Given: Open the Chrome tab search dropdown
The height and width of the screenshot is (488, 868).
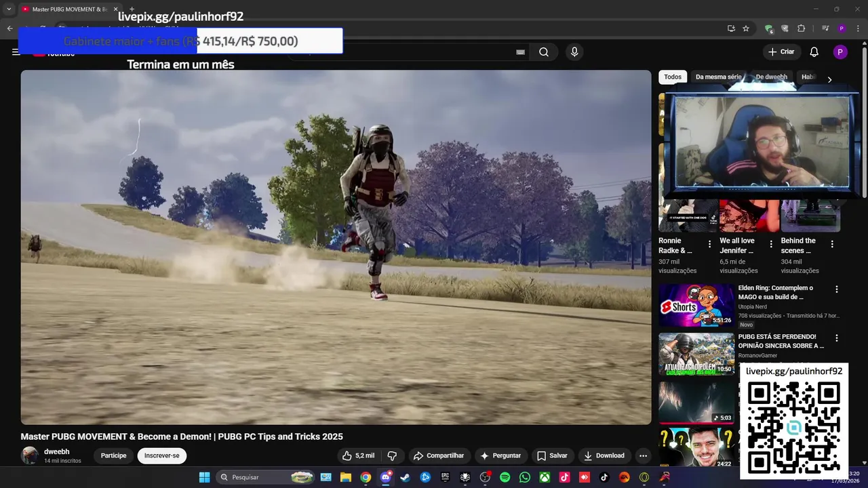Looking at the screenshot, I should pyautogui.click(x=9, y=9).
